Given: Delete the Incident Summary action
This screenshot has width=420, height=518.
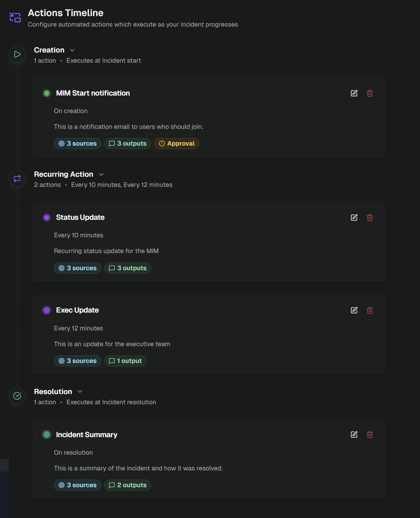Looking at the screenshot, I should [370, 434].
